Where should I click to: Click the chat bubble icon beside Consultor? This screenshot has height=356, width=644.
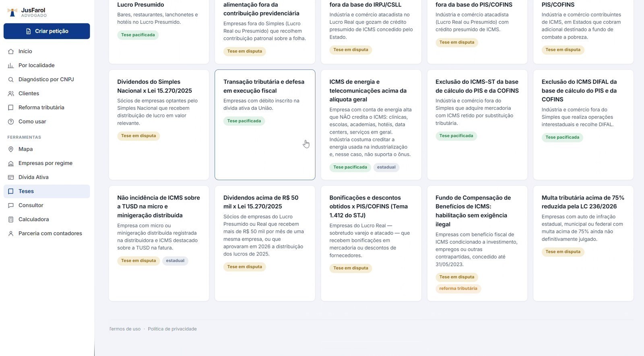coord(11,206)
